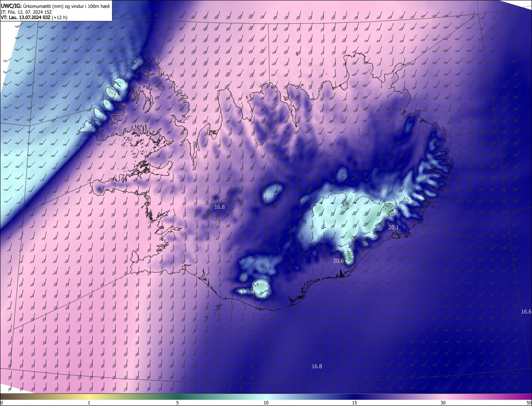Click the 10 tick on the color scale
The image size is (532, 406).
266,403
